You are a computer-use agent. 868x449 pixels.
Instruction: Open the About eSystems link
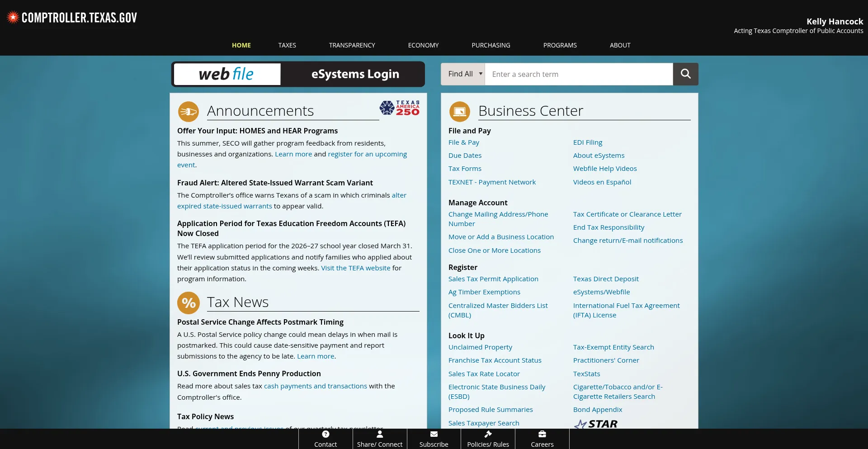pos(599,156)
